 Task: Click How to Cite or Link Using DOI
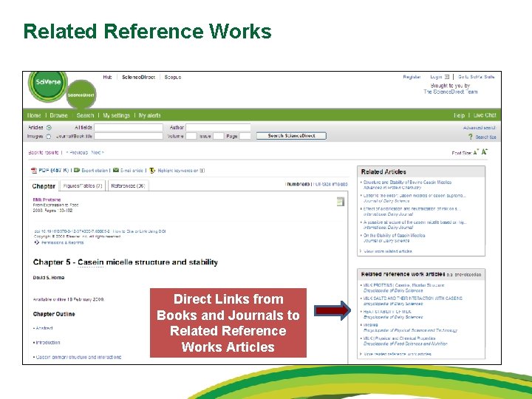tap(140, 231)
